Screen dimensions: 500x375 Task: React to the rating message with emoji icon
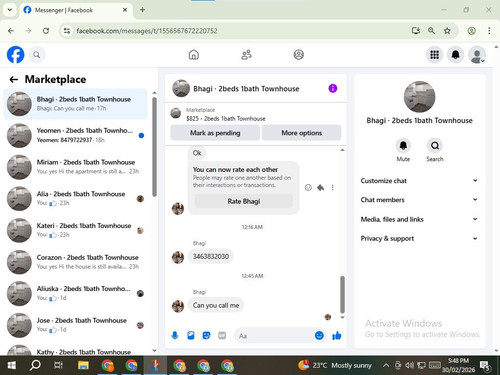(308, 188)
